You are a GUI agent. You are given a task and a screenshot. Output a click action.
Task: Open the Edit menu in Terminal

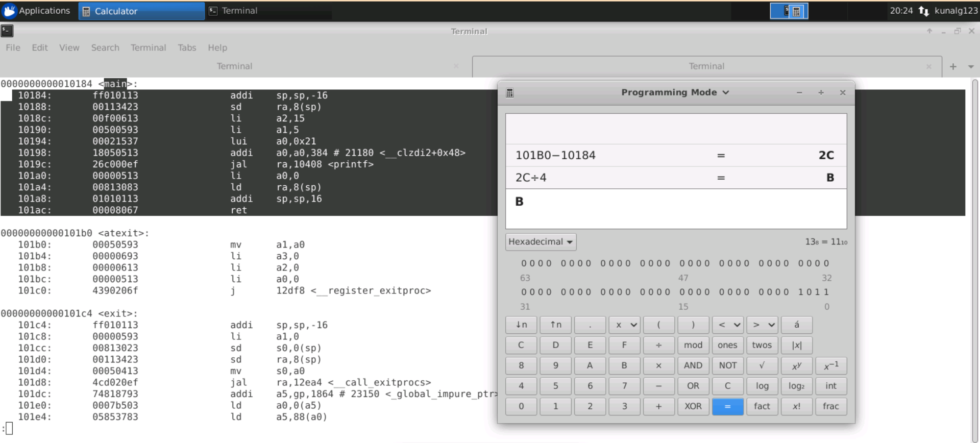[x=40, y=47]
